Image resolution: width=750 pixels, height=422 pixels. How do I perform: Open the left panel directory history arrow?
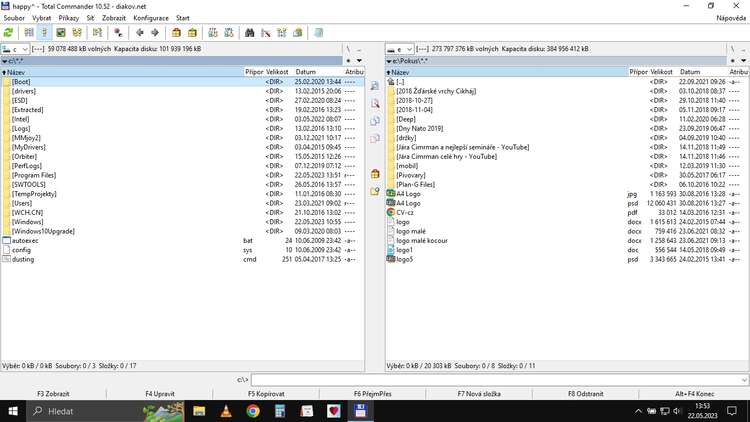[359, 61]
